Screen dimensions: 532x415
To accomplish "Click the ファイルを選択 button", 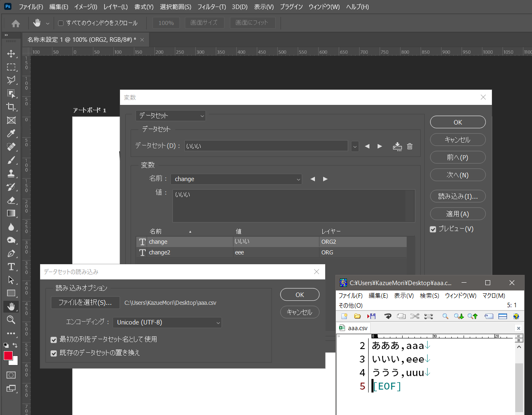I will (x=85, y=302).
